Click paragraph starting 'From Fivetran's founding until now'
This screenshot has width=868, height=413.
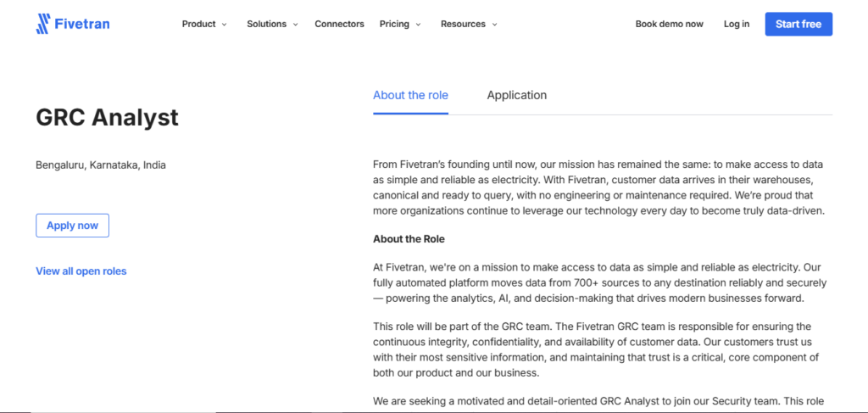point(599,187)
